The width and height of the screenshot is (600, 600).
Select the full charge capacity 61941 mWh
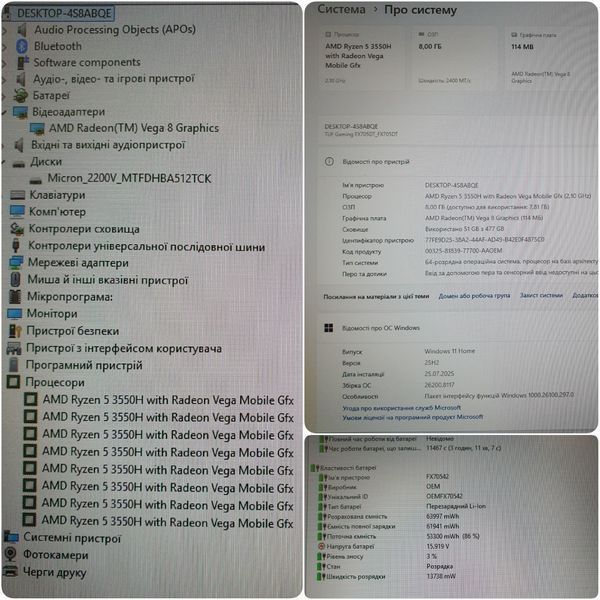443,526
